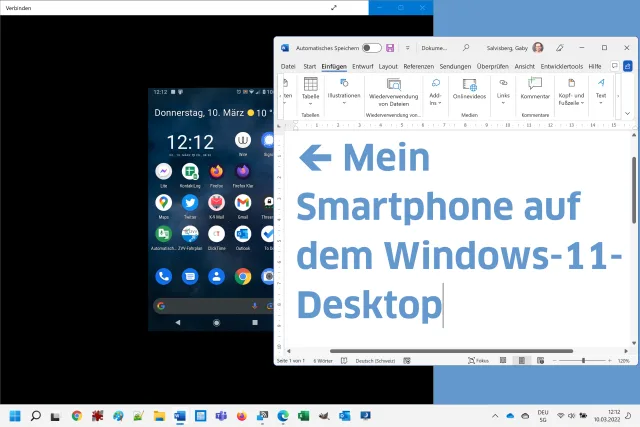
Task: Click the spelling check book icon in status bar
Action: [x=344, y=361]
